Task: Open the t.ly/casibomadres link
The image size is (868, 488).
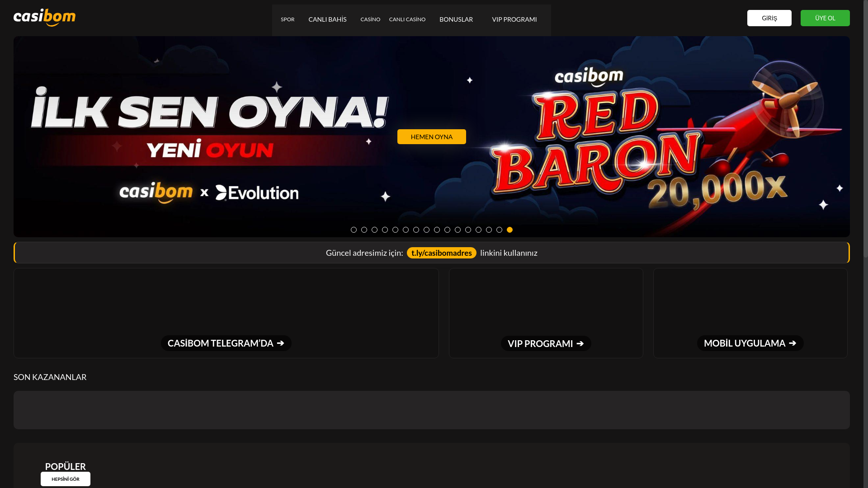Action: (441, 253)
